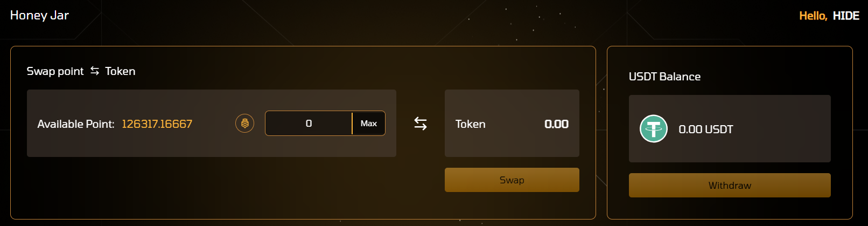
Task: Click the honey point coin icon
Action: (244, 124)
